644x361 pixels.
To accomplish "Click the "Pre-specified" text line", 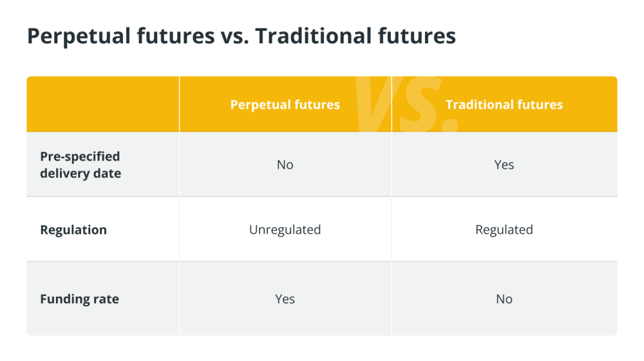I will [x=80, y=156].
